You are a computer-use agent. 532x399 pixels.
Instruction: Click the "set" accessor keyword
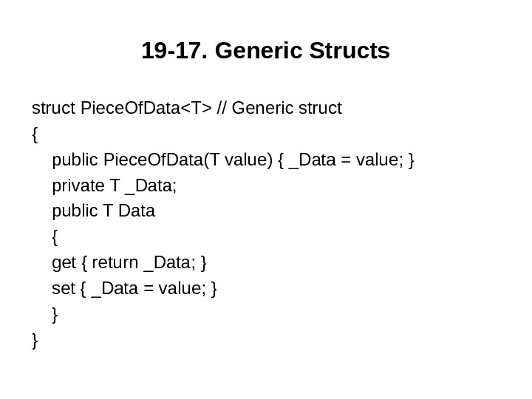tap(64, 287)
